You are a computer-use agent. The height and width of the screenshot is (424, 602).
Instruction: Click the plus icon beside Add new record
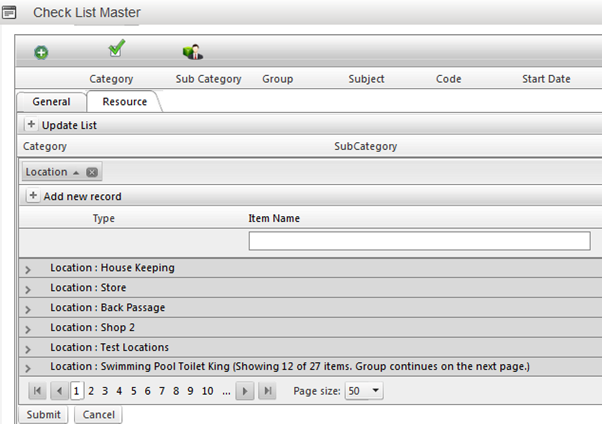point(33,196)
